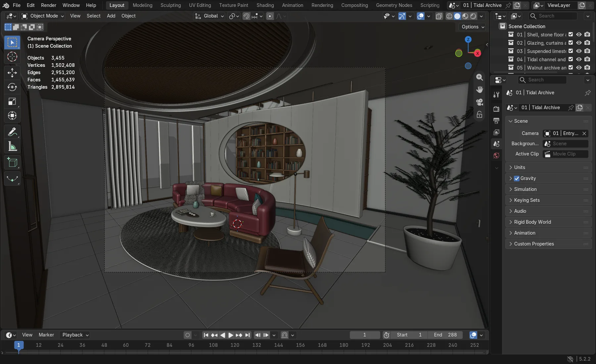Open the Tool properties tab icon
This screenshot has width=596, height=364.
point(496,95)
